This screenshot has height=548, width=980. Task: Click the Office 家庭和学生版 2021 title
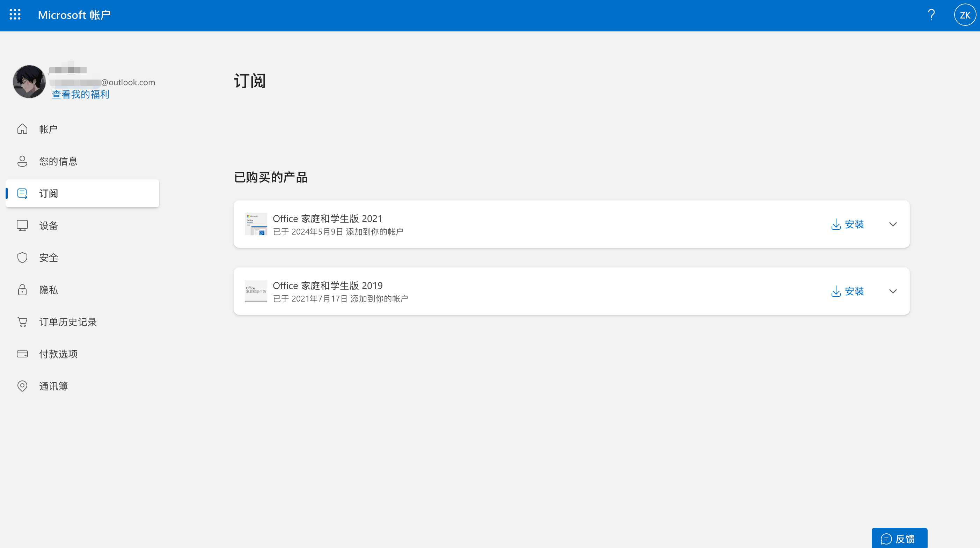click(x=327, y=218)
